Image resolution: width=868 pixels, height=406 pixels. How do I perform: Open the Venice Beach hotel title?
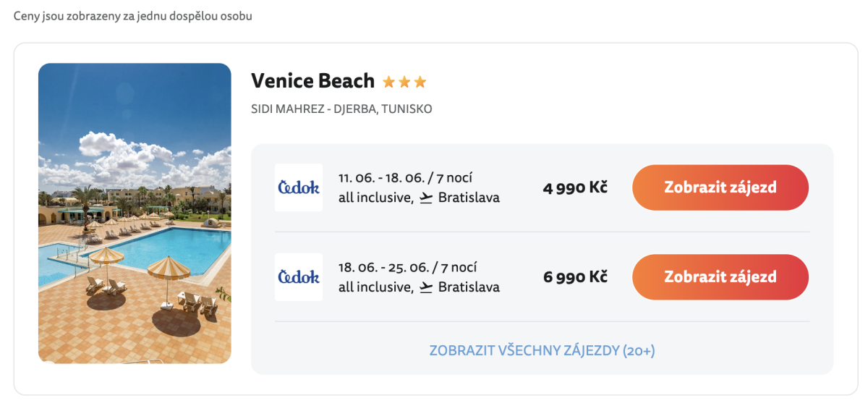point(312,80)
